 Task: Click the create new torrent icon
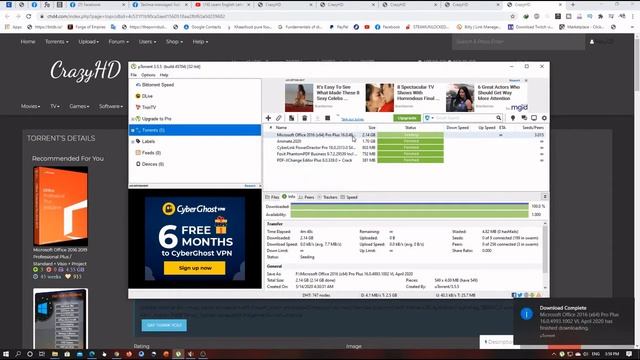tap(291, 118)
